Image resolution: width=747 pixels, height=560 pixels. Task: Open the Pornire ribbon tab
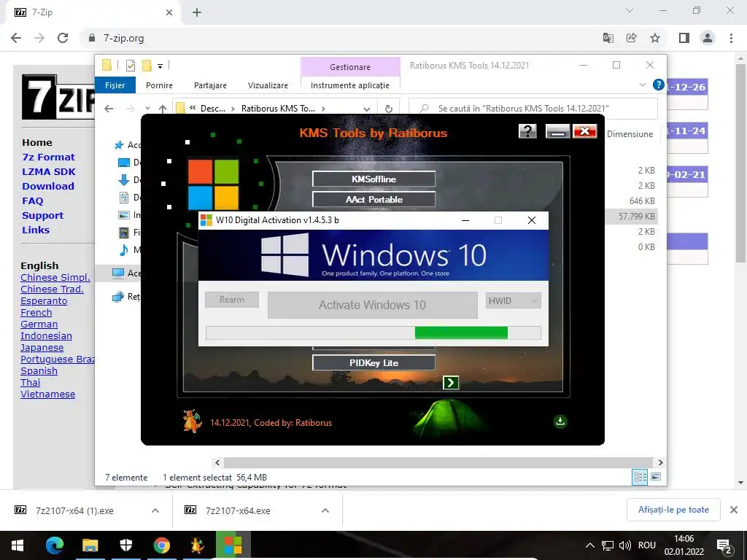point(159,85)
